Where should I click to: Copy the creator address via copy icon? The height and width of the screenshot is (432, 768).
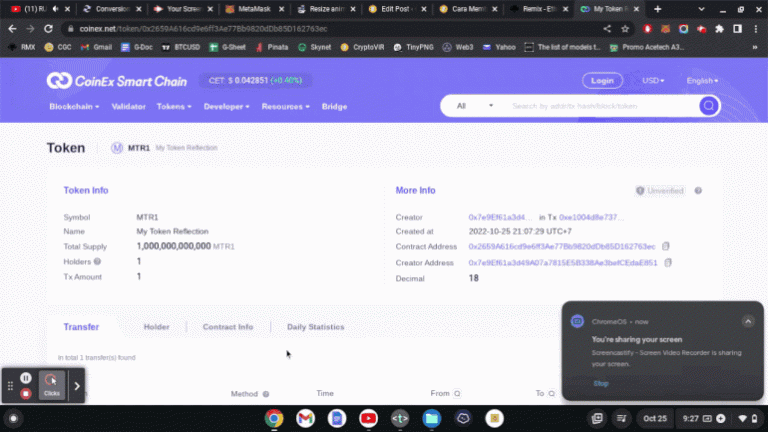pos(668,262)
